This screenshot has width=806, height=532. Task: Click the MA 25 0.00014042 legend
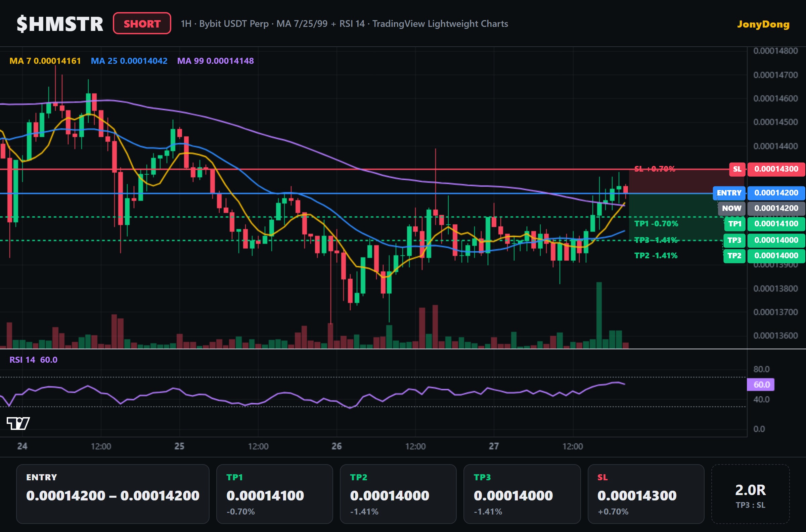tap(129, 61)
